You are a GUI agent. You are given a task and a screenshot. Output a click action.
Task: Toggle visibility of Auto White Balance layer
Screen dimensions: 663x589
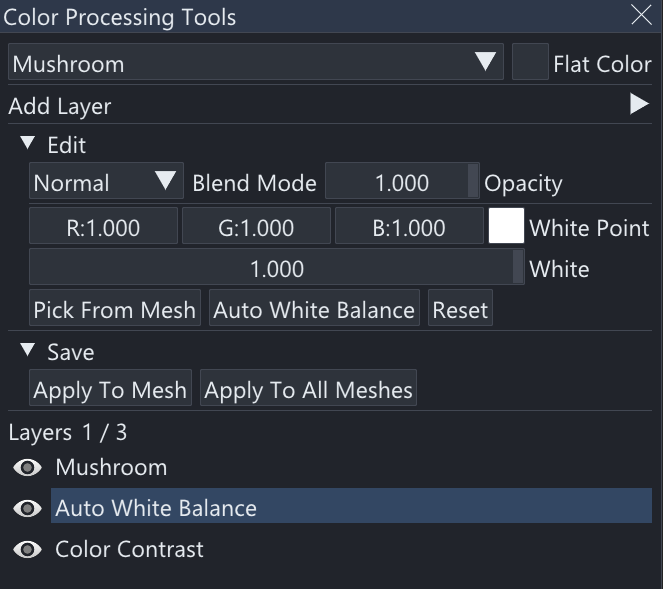pyautogui.click(x=27, y=509)
